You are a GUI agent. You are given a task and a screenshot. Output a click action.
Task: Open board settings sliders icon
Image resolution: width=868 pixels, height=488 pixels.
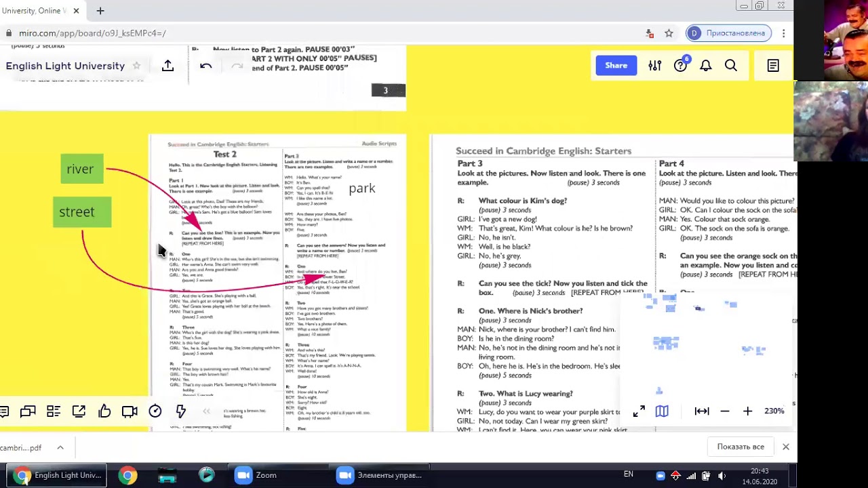pyautogui.click(x=654, y=66)
